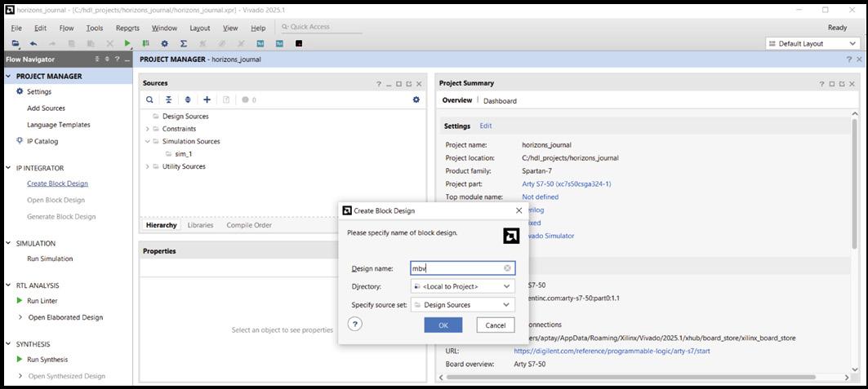Collapse the PROJECT MANAGER section
This screenshot has height=389, width=868.
pos(8,77)
